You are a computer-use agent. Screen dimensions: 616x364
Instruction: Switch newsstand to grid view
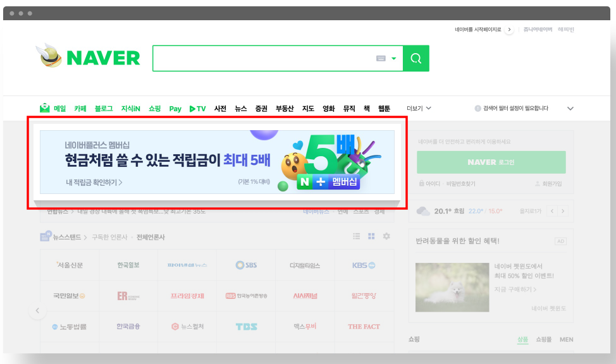coord(371,236)
